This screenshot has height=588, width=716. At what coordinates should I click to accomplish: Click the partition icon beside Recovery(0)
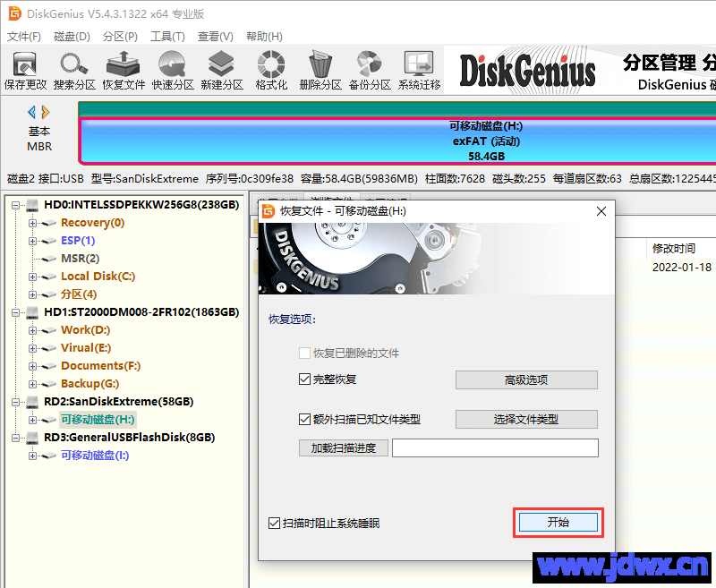click(49, 223)
